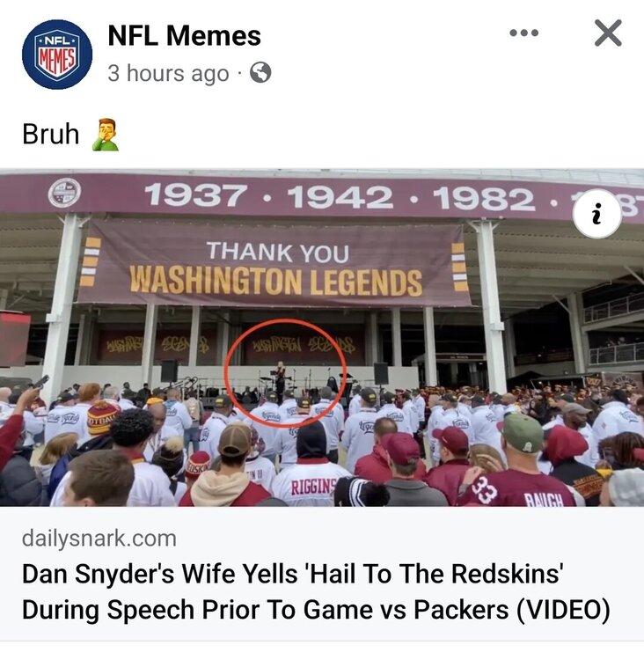Visit the NFL Memes page name

(x=185, y=35)
